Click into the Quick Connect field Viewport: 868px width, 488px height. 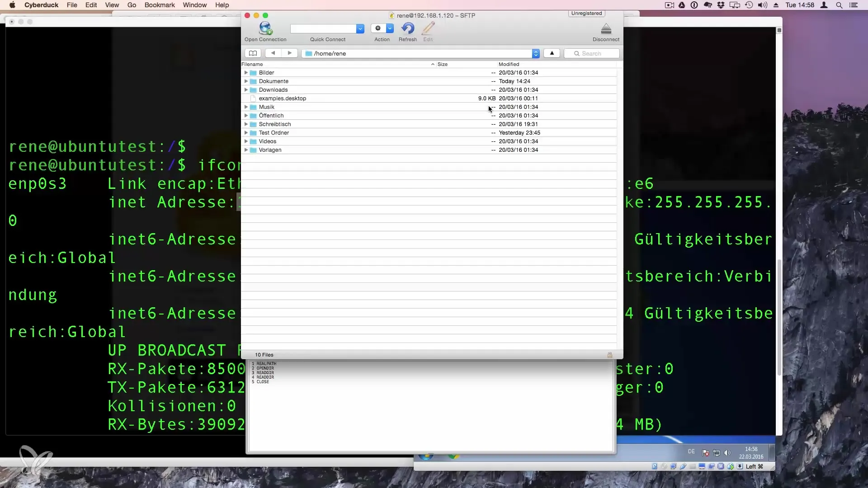point(323,28)
